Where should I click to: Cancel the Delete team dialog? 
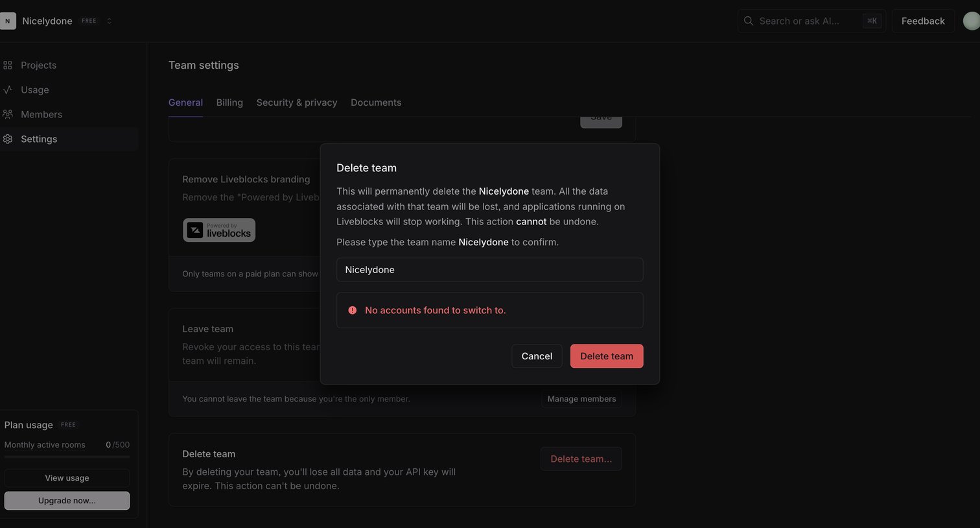pos(537,356)
